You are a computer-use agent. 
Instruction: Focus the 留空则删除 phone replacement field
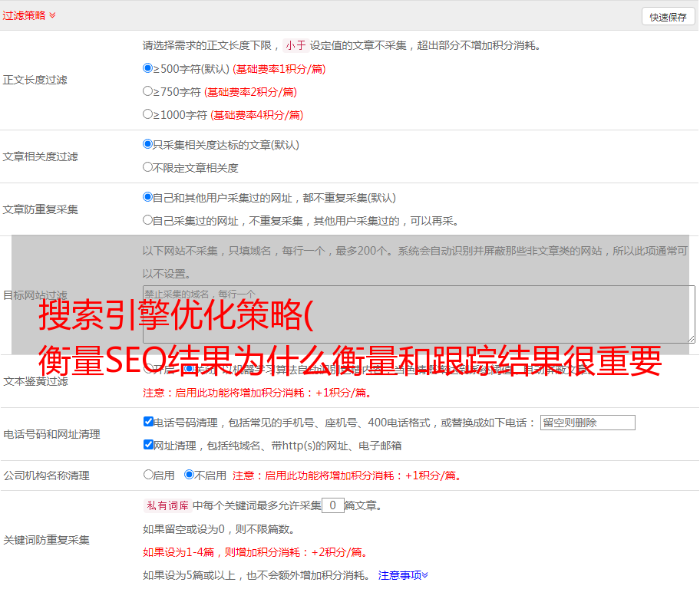(587, 423)
